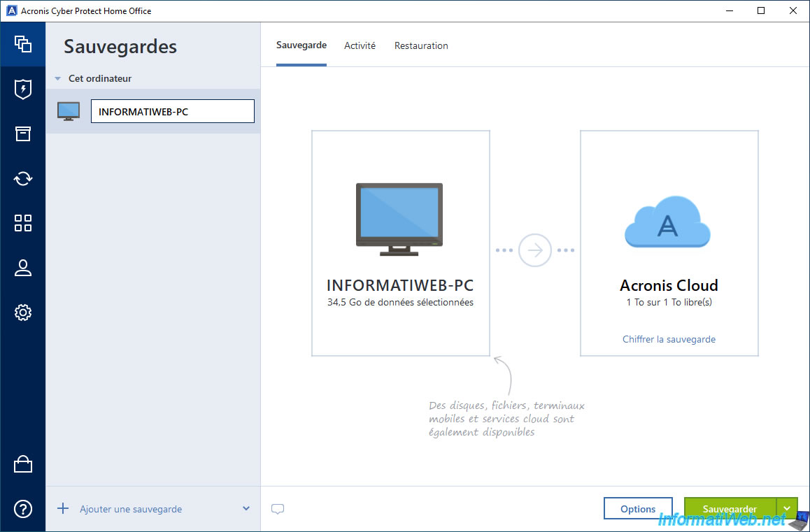Click the '34,5 Go de données sélectionnées' text
Viewport: 810px width, 532px height.
(x=400, y=303)
